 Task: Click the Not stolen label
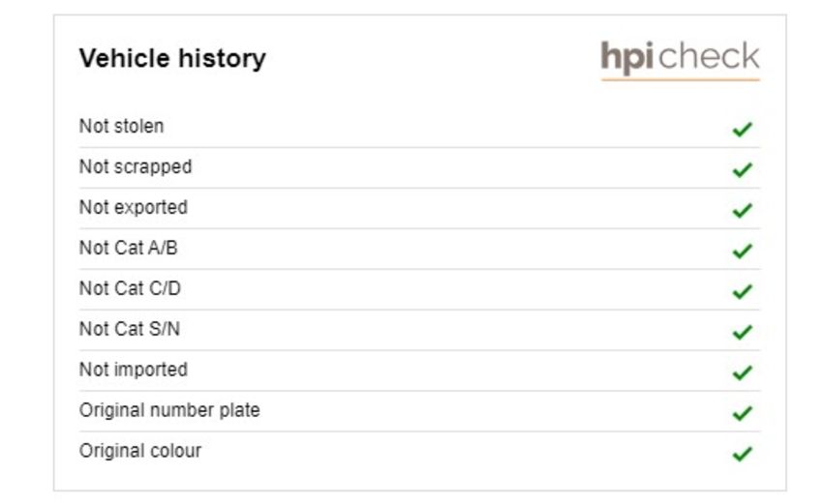coord(121,127)
